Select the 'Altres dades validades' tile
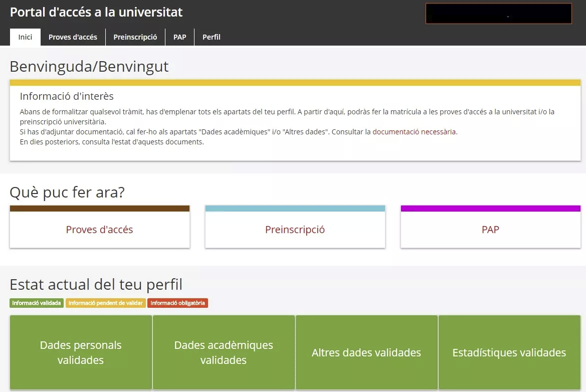Screen dimensions: 586x392 (x=366, y=352)
